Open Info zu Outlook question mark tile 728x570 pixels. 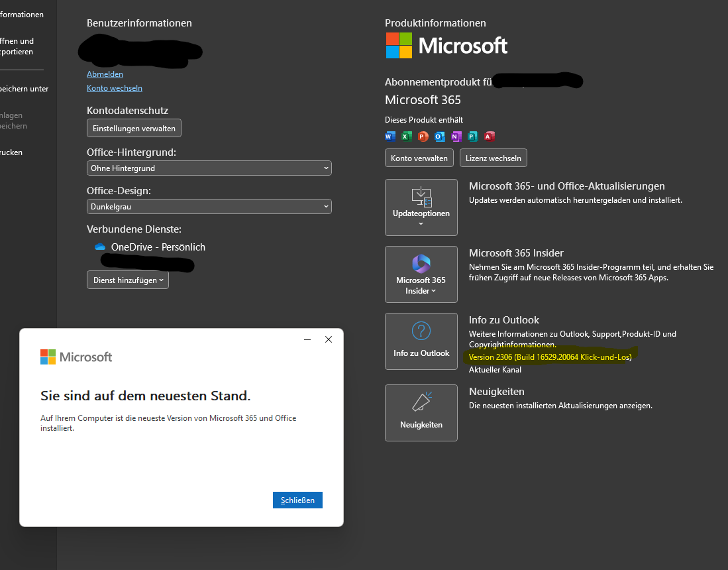coord(421,341)
